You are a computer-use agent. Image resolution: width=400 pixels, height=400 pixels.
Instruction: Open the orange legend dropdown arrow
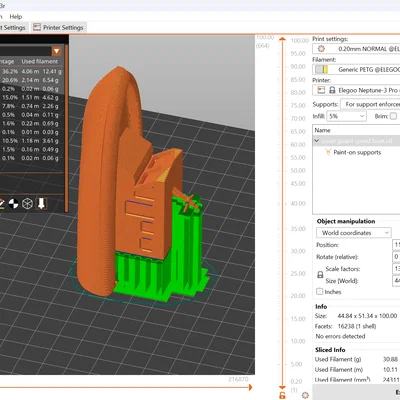56,51
